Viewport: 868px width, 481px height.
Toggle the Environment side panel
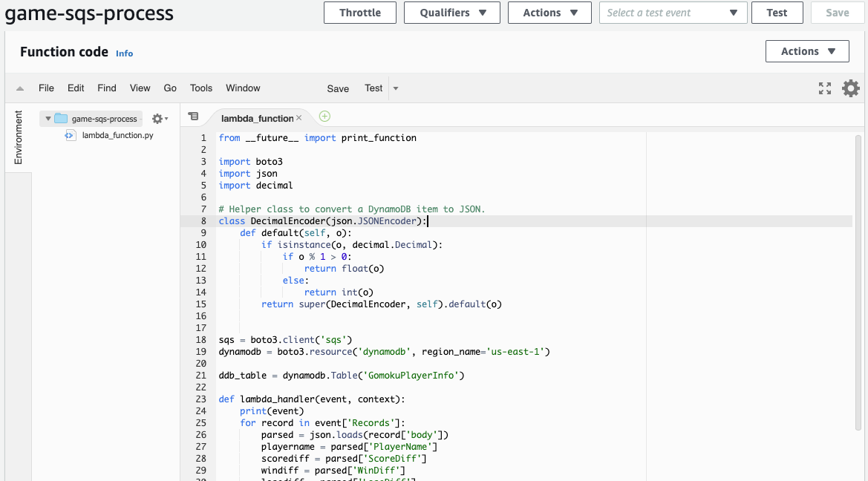(x=19, y=137)
